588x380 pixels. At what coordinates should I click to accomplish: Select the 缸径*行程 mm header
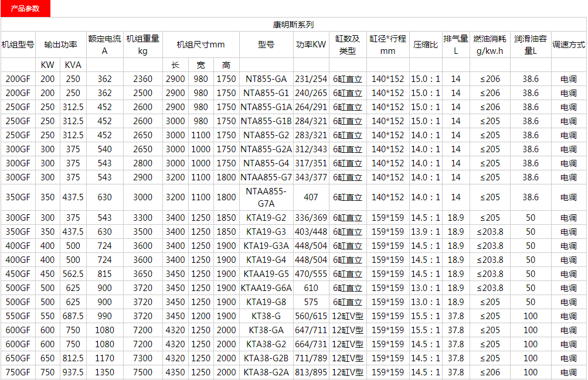click(388, 44)
